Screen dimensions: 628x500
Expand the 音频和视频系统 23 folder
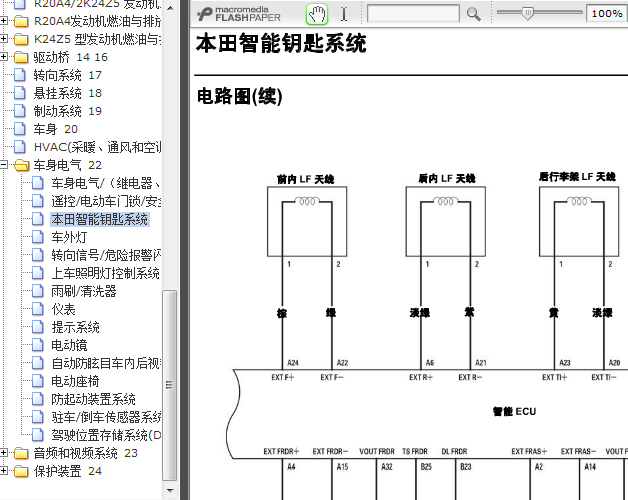[x=4, y=453]
